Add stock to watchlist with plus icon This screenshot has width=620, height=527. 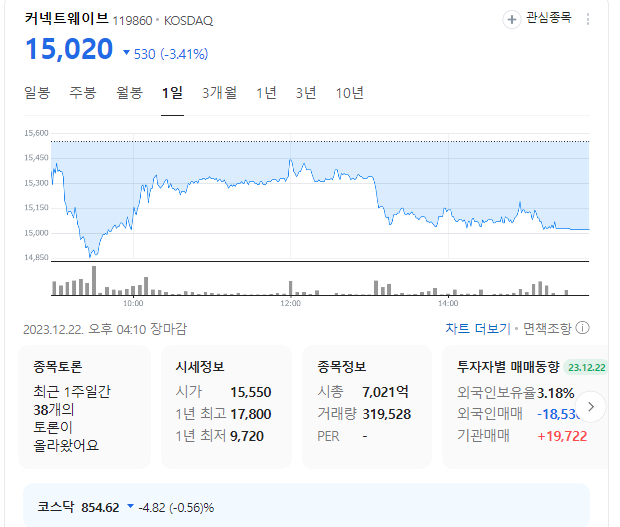tap(512, 19)
